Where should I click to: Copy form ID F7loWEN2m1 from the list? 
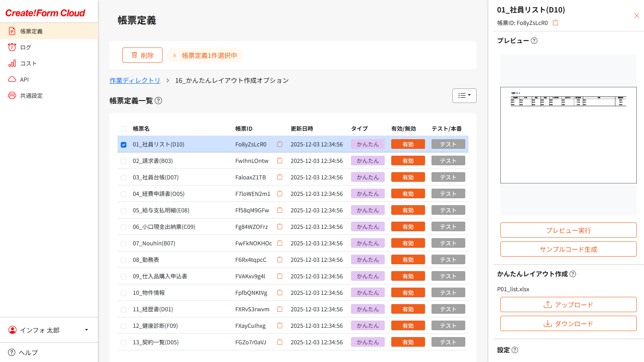point(280,194)
